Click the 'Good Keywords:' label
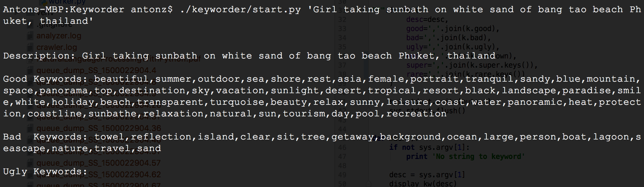644x187 pixels. [x=45, y=79]
